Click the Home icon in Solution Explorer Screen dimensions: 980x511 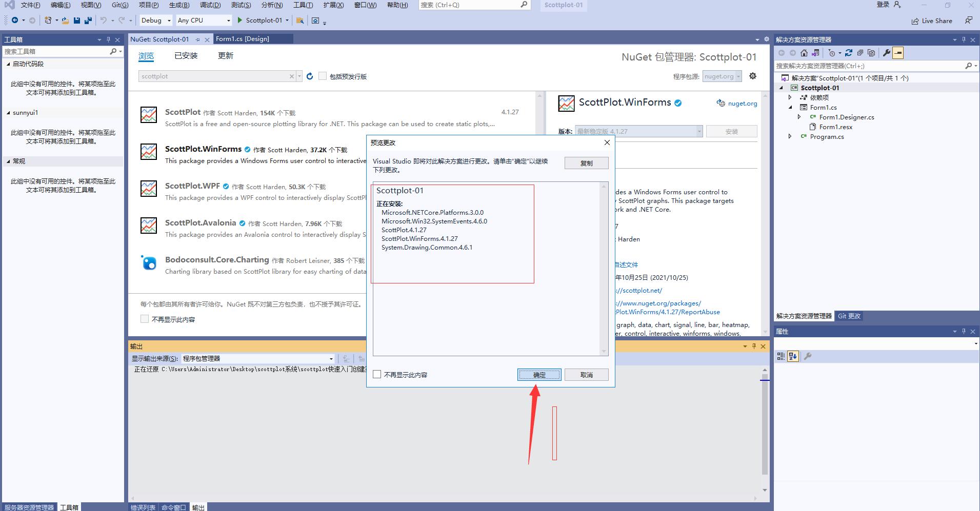point(804,53)
